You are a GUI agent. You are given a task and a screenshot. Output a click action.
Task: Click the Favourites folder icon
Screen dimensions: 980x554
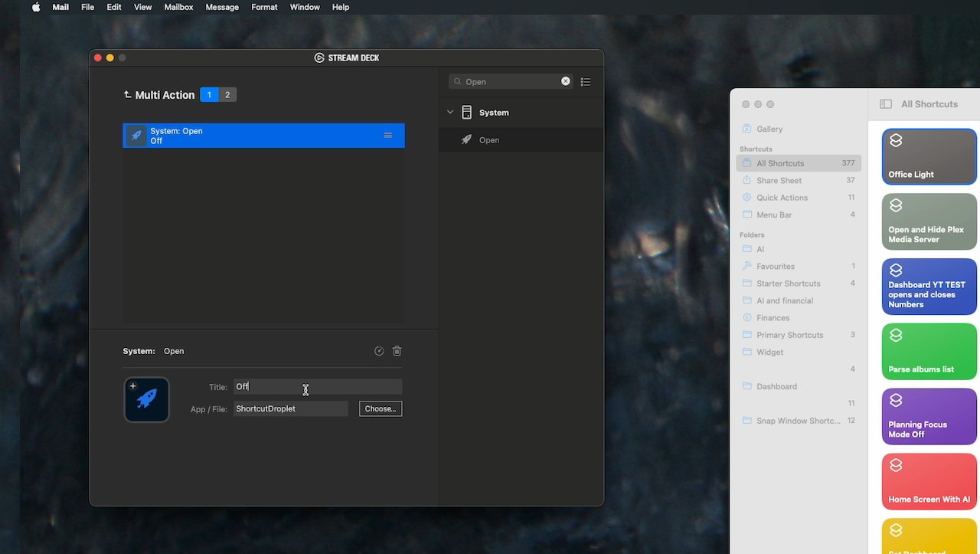pos(747,267)
